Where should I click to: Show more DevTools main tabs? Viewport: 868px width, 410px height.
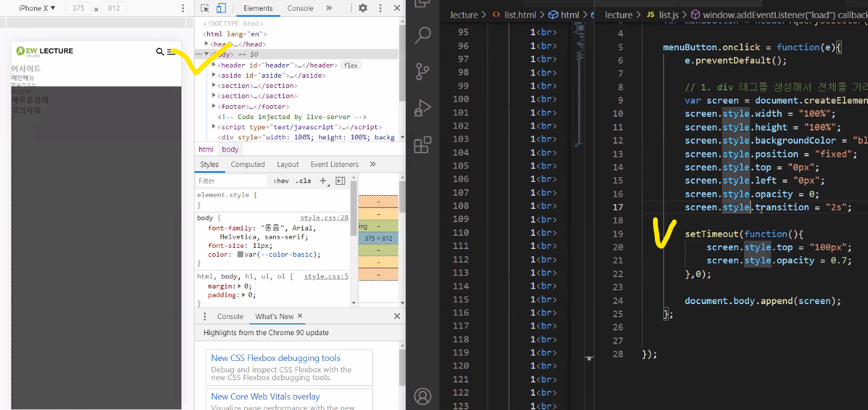pos(329,8)
